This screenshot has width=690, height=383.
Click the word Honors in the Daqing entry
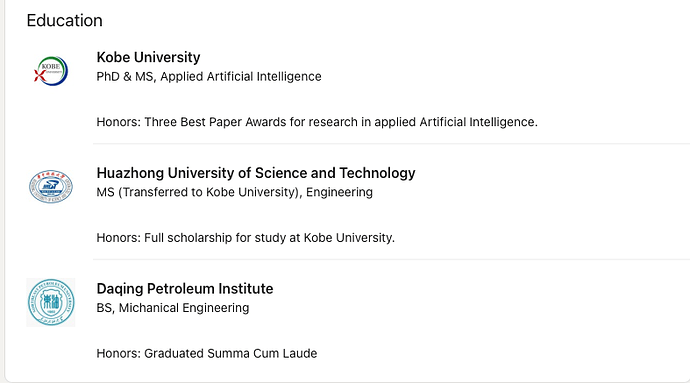coord(117,354)
